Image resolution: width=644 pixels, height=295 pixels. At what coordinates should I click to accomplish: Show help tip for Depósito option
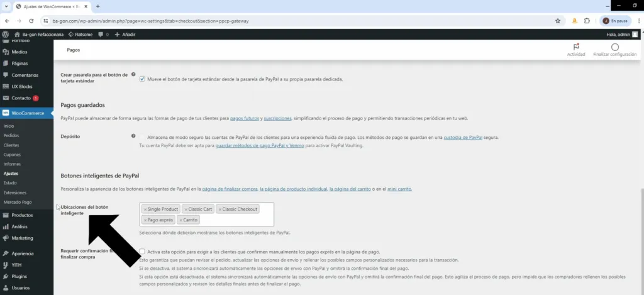133,136
